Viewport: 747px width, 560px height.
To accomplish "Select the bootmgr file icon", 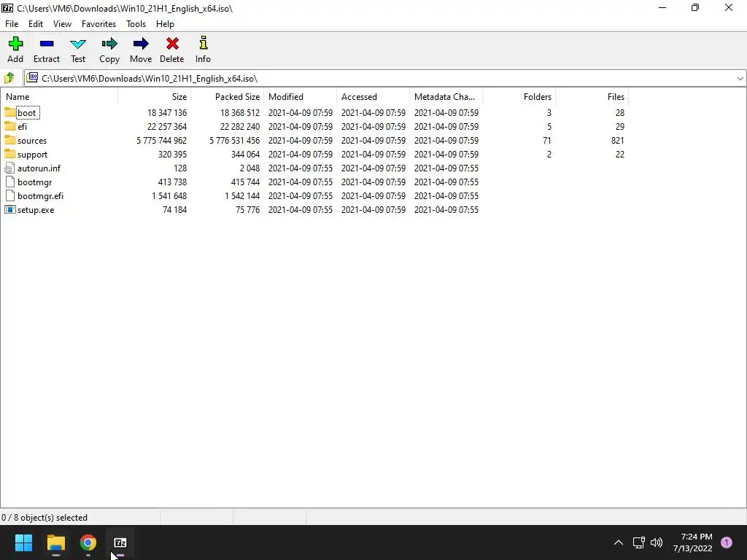I will (9, 182).
